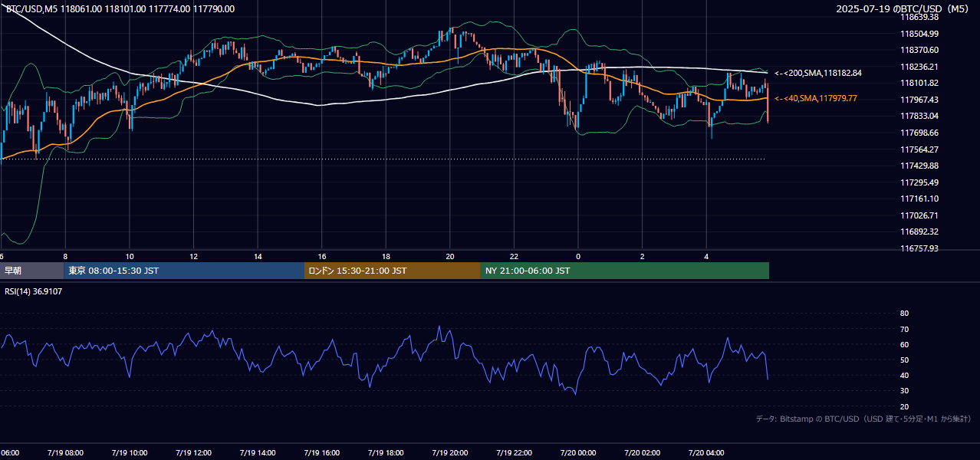Image resolution: width=980 pixels, height=460 pixels.
Task: Click price axis value 117967.43
Action: [x=920, y=100]
